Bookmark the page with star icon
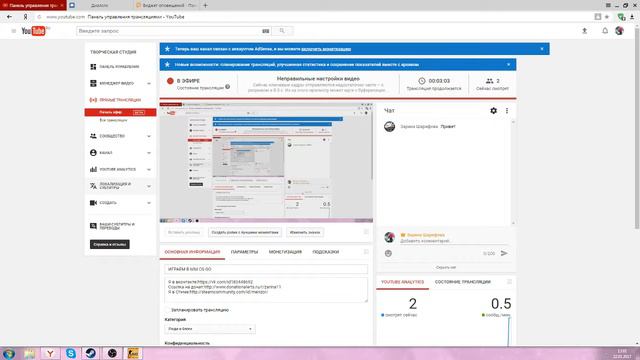The width and height of the screenshot is (640, 360). pyautogui.click(x=607, y=17)
